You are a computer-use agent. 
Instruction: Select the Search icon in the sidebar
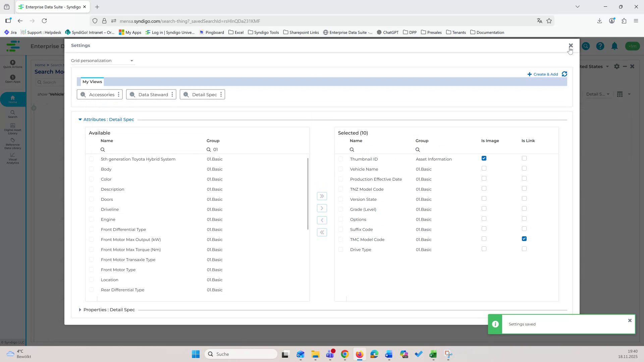12,114
